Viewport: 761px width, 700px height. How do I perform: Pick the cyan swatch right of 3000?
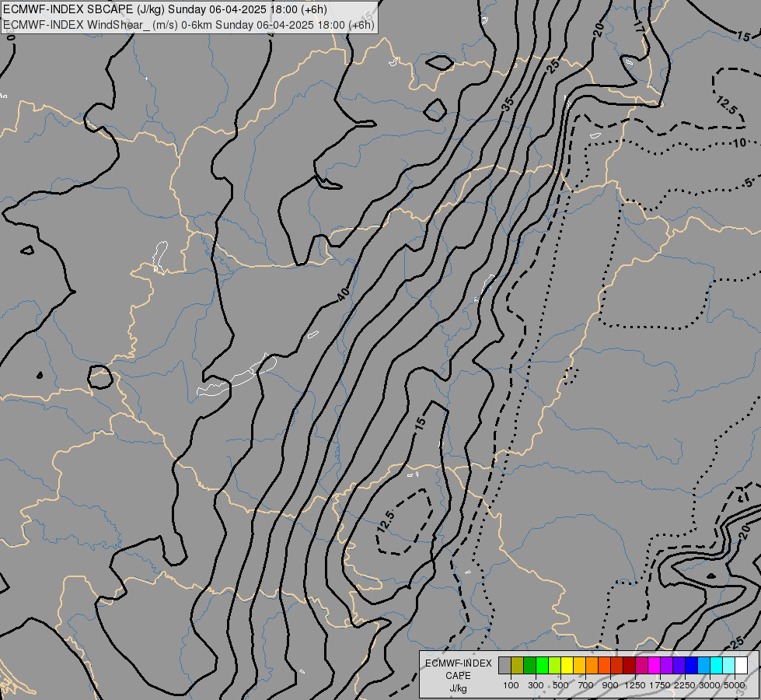717,665
